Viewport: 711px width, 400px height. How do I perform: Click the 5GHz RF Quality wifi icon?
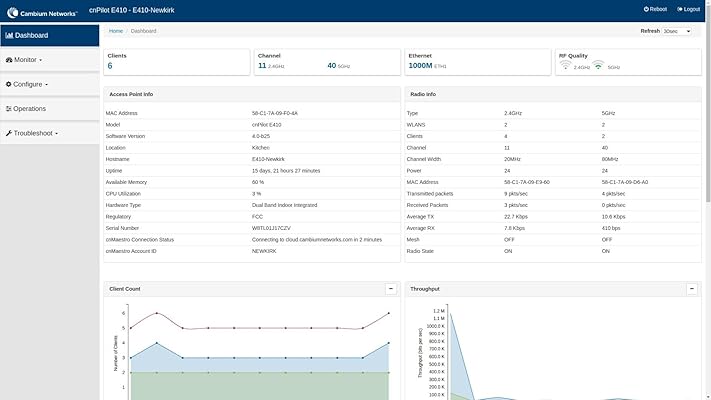coord(598,66)
